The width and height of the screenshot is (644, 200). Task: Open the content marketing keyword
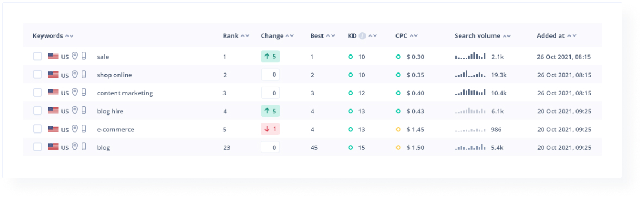pyautogui.click(x=125, y=93)
